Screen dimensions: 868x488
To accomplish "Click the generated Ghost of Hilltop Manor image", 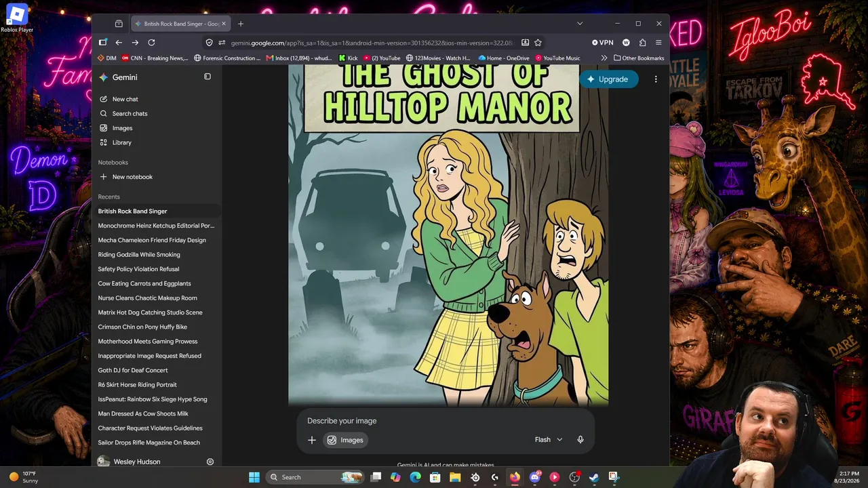I will coord(448,235).
